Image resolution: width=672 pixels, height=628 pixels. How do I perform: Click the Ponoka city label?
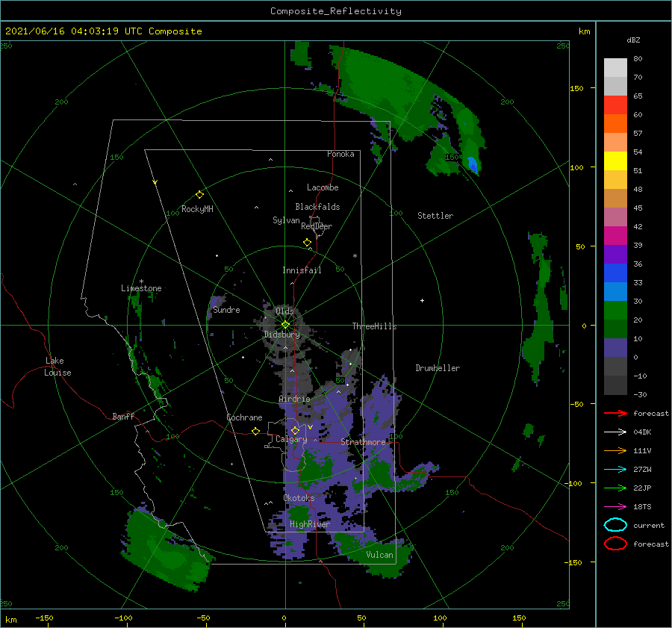click(340, 154)
